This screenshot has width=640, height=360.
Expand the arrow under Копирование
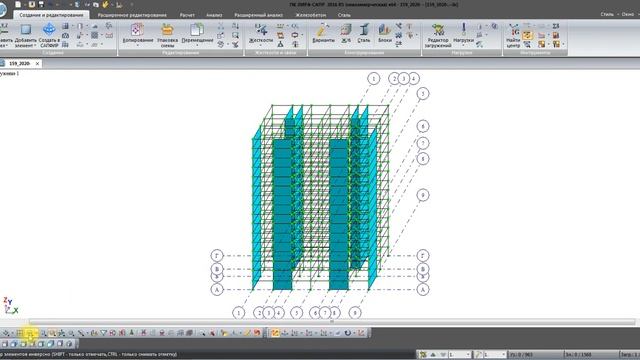click(x=138, y=45)
